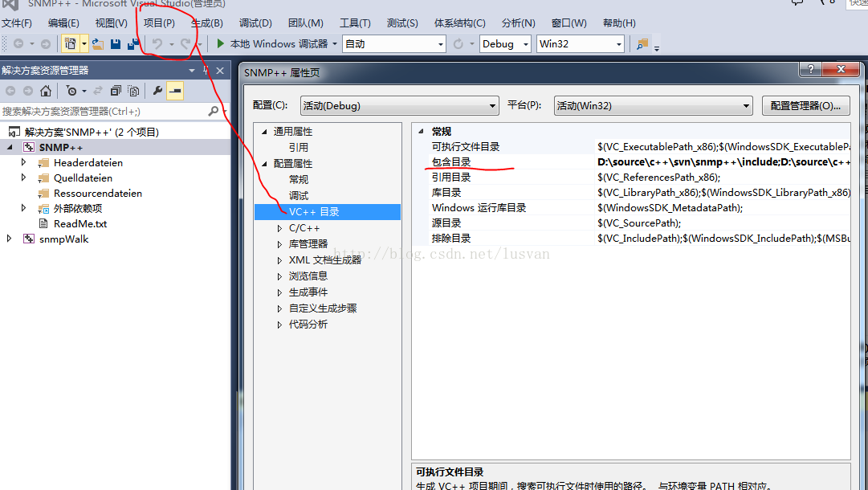This screenshot has width=868, height=490.
Task: Click the Show All Files icon
Action: [x=133, y=91]
